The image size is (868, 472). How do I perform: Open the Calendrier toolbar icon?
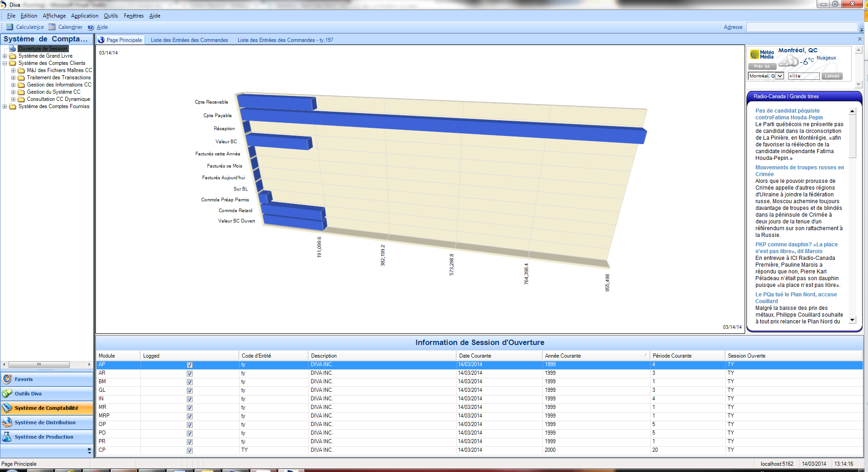pyautogui.click(x=52, y=27)
